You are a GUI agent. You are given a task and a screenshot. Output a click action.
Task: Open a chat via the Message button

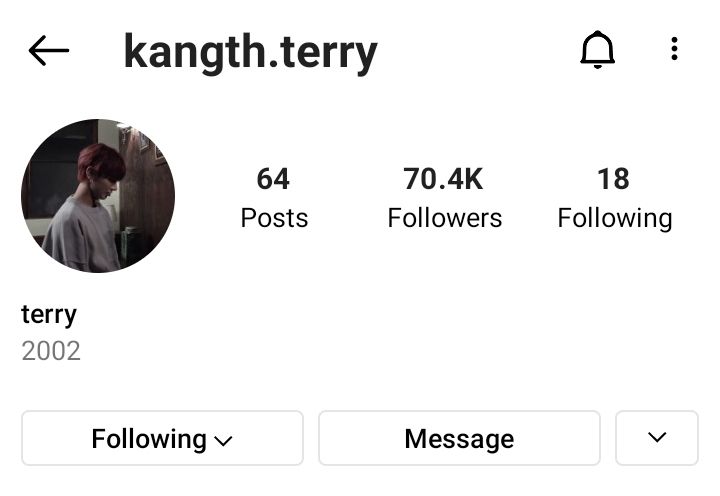pos(459,438)
